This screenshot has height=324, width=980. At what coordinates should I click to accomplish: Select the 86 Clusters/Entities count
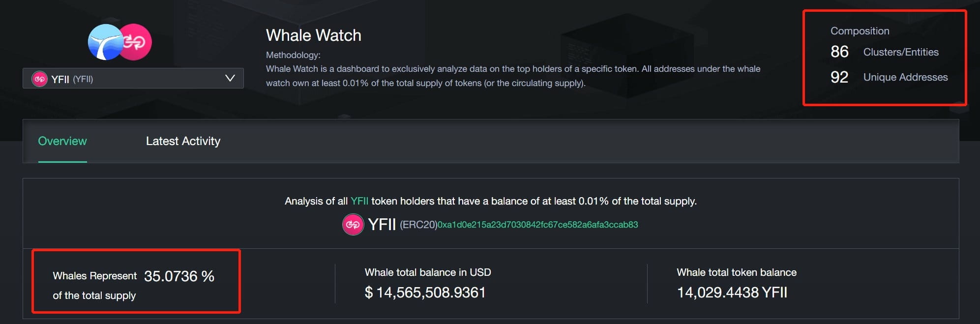pyautogui.click(x=839, y=52)
